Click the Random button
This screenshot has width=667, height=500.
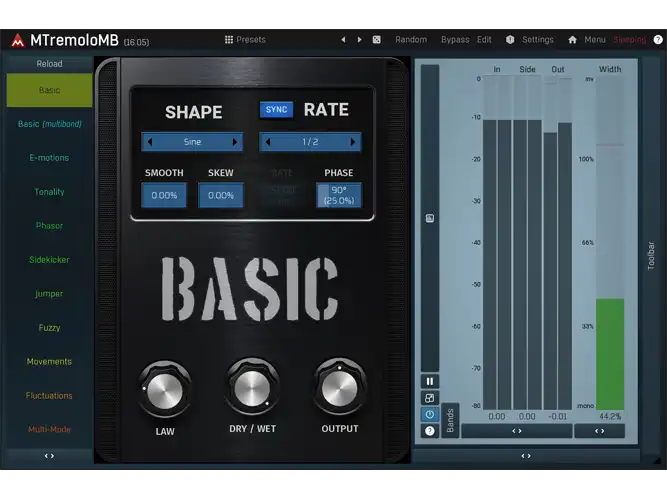click(x=411, y=40)
